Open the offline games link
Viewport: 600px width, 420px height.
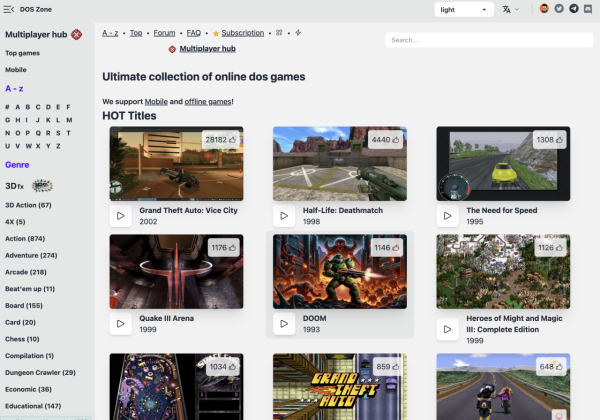coord(208,102)
